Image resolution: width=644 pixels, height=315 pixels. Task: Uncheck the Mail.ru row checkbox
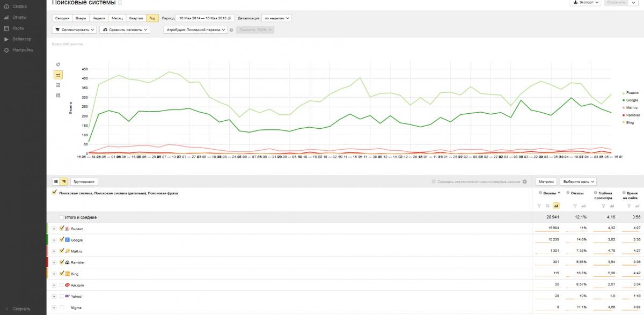pos(62,251)
